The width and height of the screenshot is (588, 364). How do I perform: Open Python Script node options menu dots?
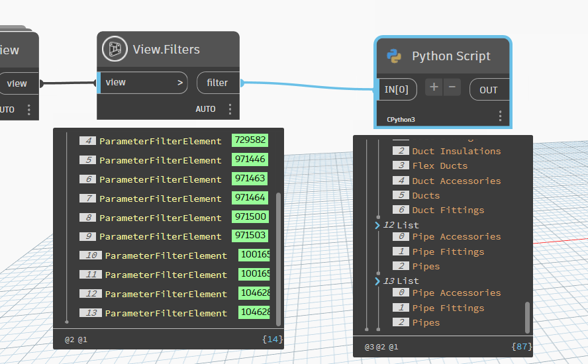(500, 116)
